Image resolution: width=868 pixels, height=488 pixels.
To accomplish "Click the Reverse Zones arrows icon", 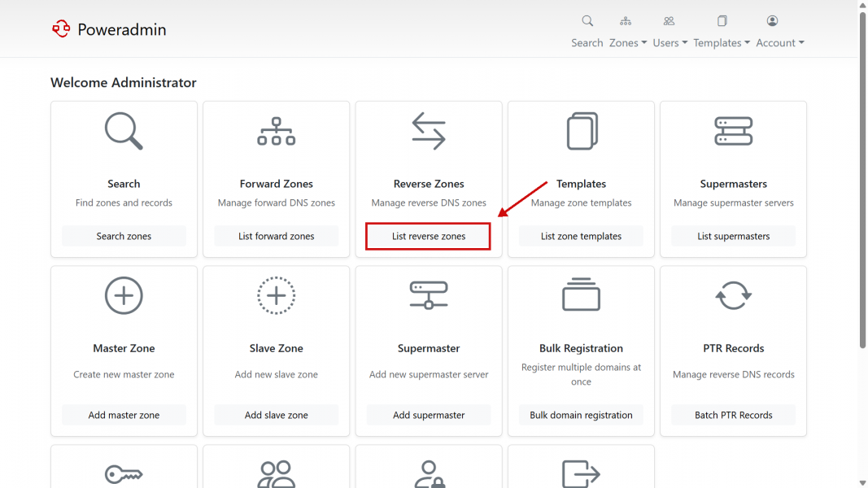I will 429,131.
